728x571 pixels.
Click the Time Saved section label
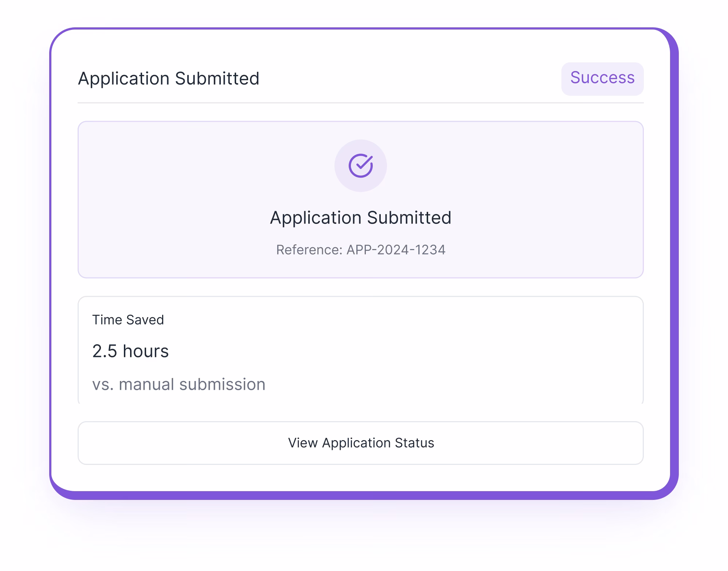click(x=128, y=320)
